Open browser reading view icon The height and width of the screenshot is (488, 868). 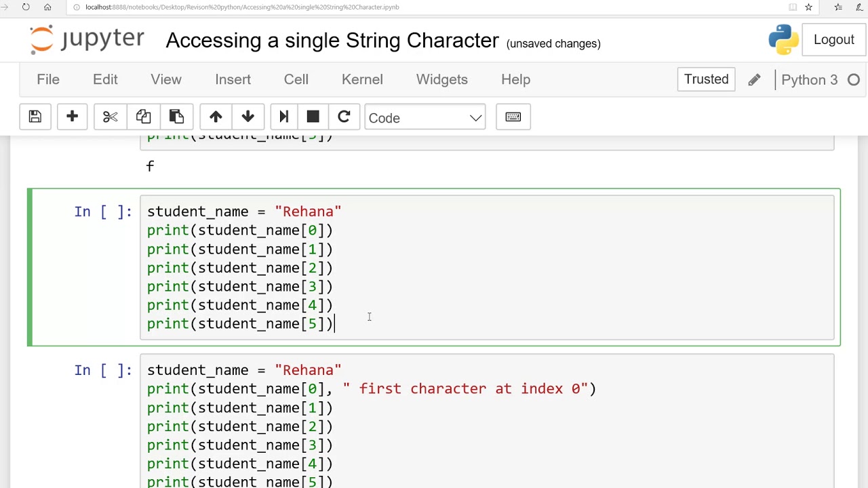pos(793,7)
